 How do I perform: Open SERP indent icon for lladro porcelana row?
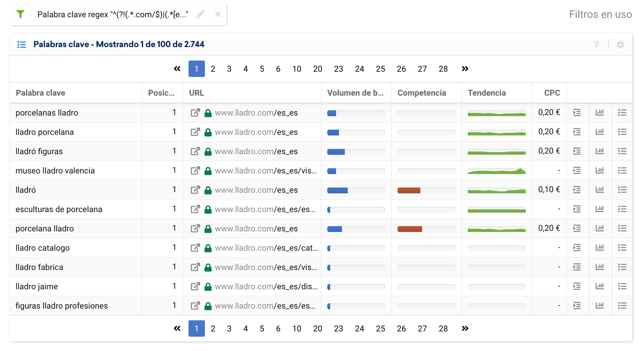[577, 132]
